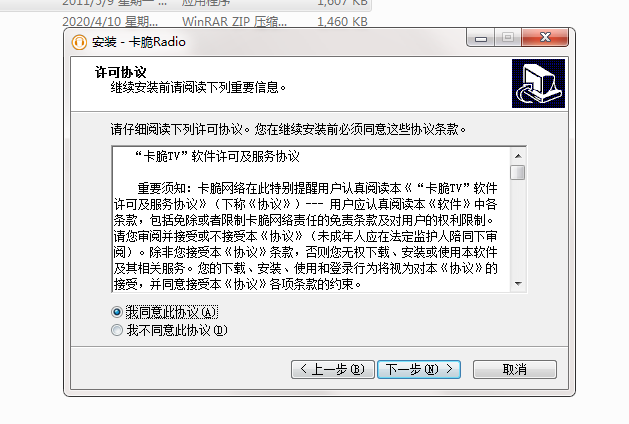This screenshot has height=424, width=629.
Task: Click the empty scrollbar track below the thumb
Action: [518, 228]
